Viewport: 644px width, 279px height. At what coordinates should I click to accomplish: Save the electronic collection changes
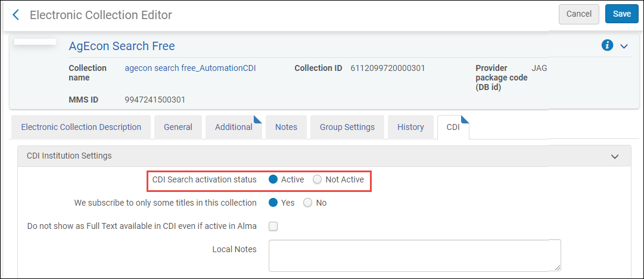(x=621, y=14)
